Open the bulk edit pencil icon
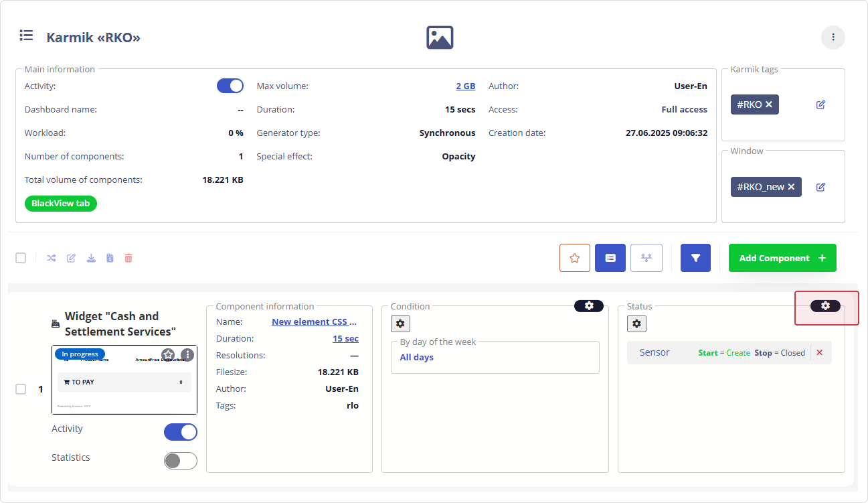 tap(71, 258)
